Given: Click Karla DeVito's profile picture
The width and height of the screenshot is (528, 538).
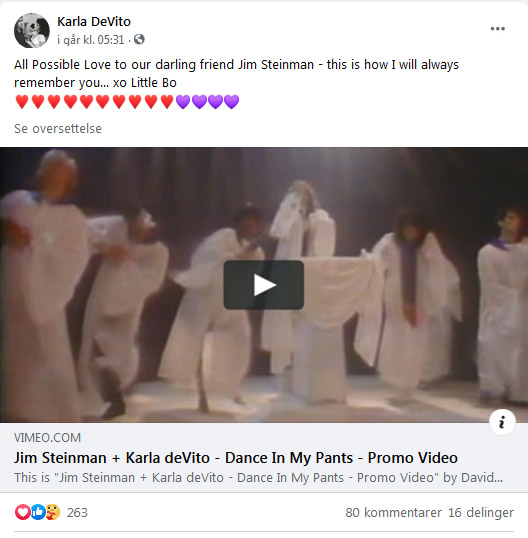Looking at the screenshot, I should (x=32, y=31).
